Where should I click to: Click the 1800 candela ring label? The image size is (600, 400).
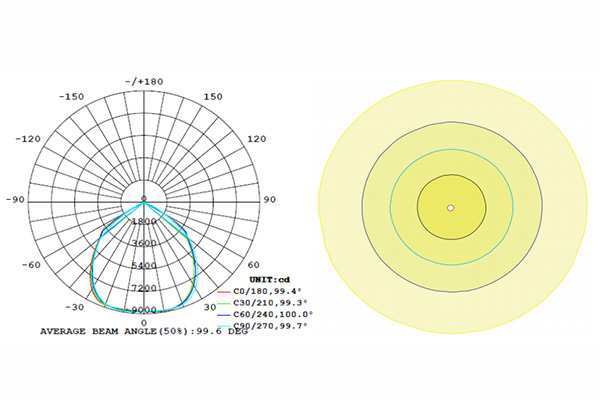143,222
